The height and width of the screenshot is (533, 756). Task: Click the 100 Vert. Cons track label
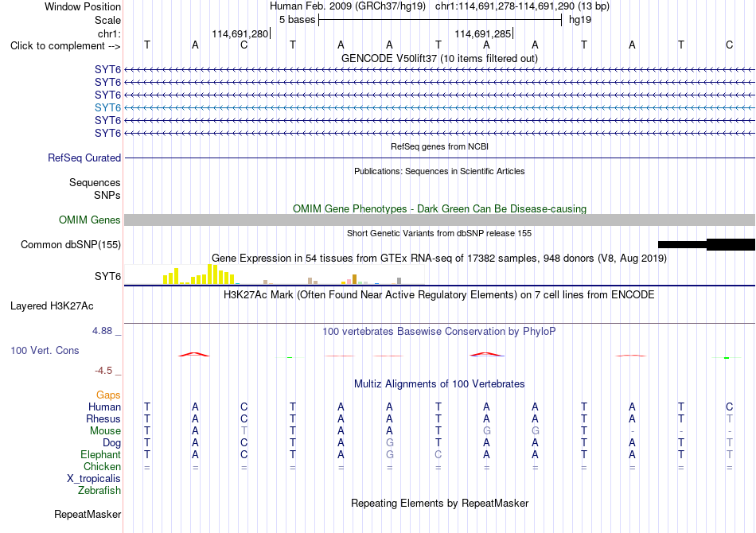click(45, 350)
